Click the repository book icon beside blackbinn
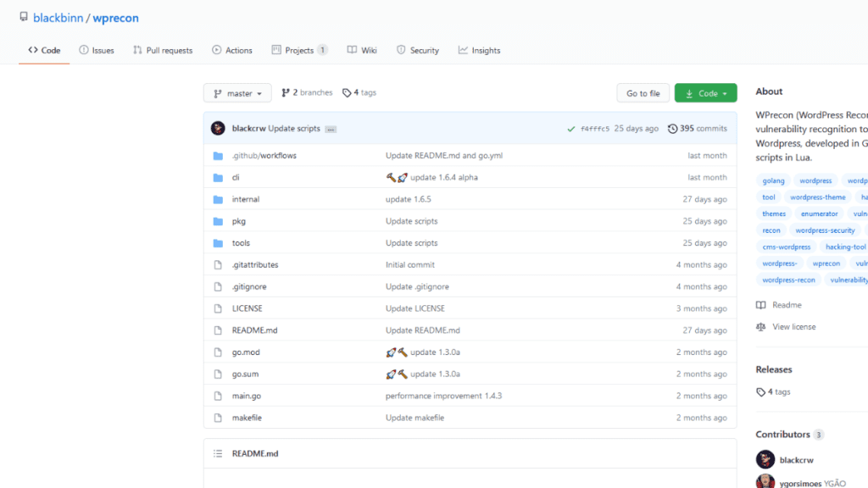 click(23, 17)
